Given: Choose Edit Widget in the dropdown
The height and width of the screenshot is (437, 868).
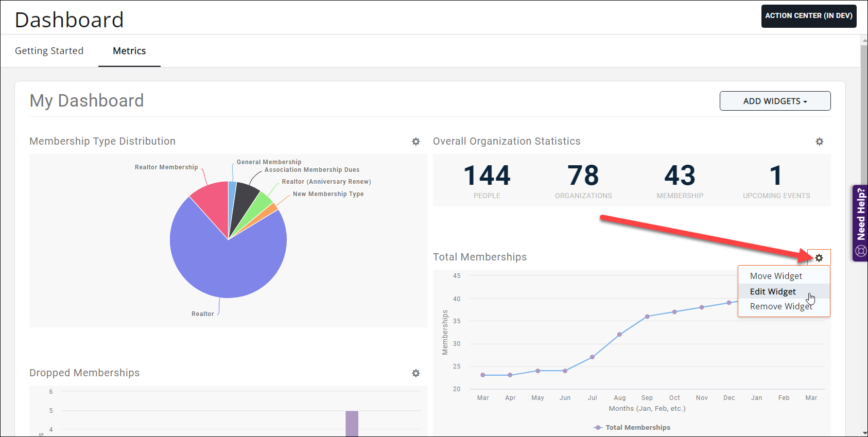Looking at the screenshot, I should 773,292.
